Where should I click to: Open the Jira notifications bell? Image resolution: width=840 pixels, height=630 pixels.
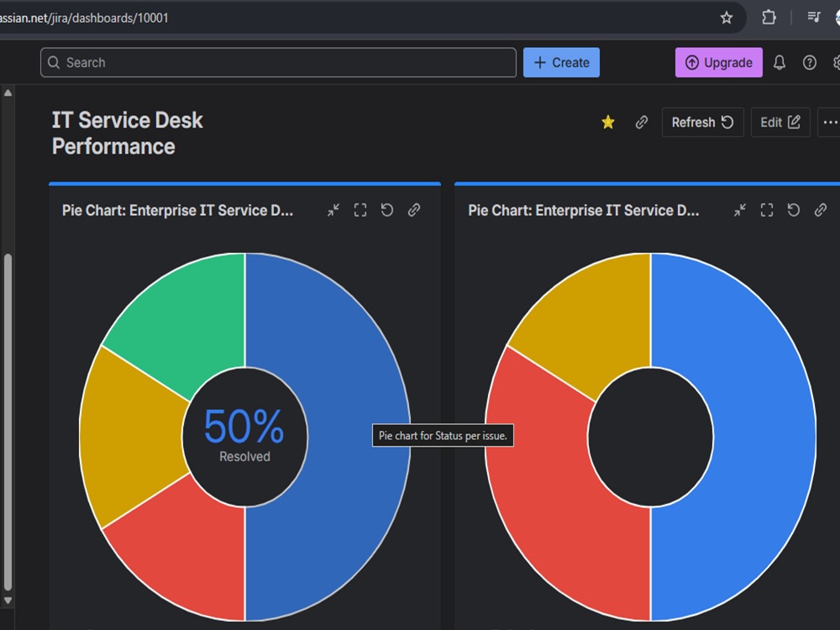coord(779,63)
